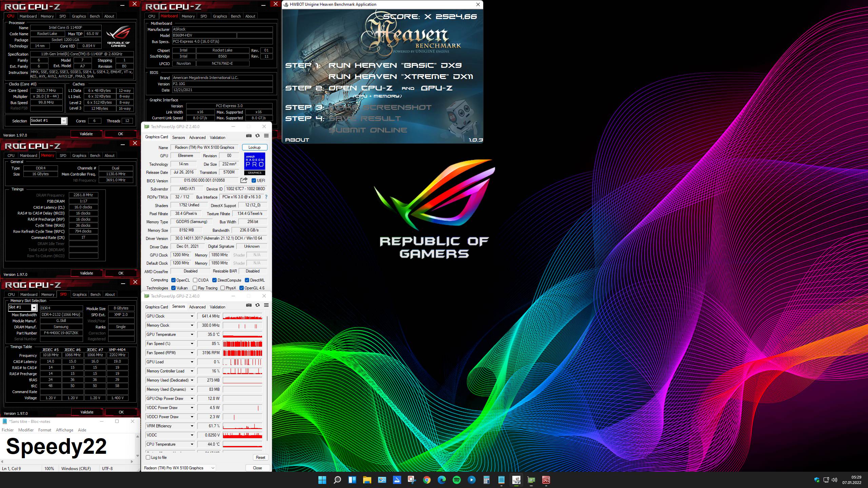Click Close button in GPU-Z Sensors
This screenshot has height=488, width=868.
tap(257, 468)
